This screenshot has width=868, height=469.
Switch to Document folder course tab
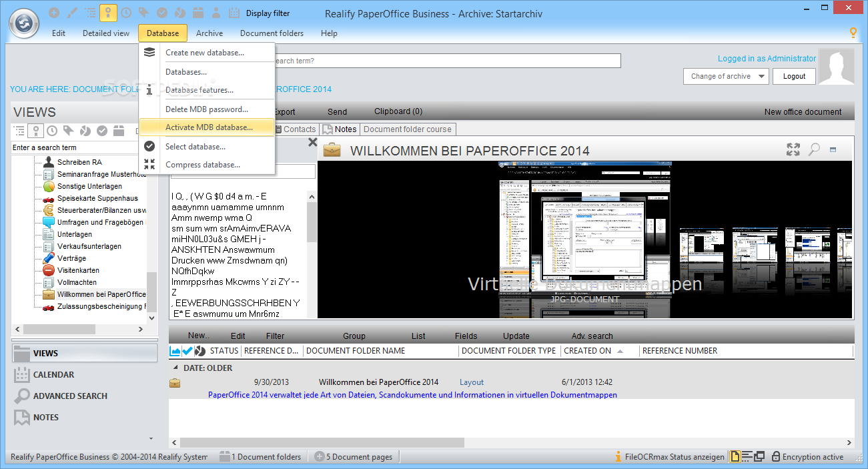click(408, 129)
